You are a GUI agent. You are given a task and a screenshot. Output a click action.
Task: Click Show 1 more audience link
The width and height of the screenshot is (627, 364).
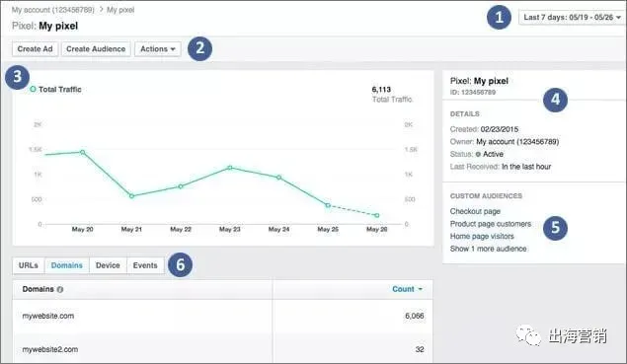tap(488, 249)
